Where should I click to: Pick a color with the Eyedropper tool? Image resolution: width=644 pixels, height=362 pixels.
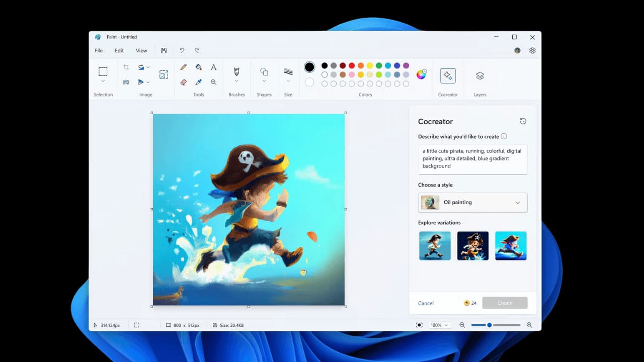point(198,82)
